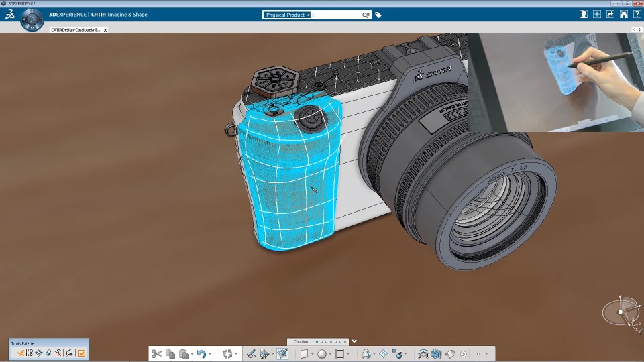Expand the Update dropdown arrow

click(x=235, y=354)
